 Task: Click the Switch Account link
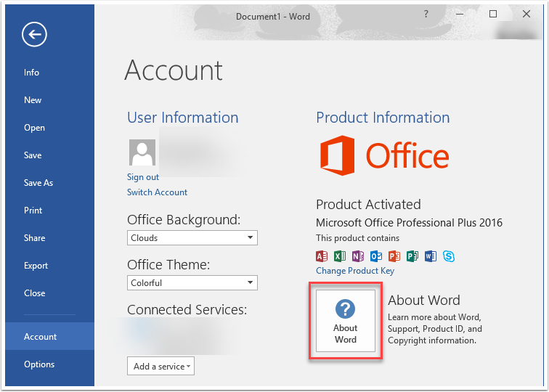[157, 192]
